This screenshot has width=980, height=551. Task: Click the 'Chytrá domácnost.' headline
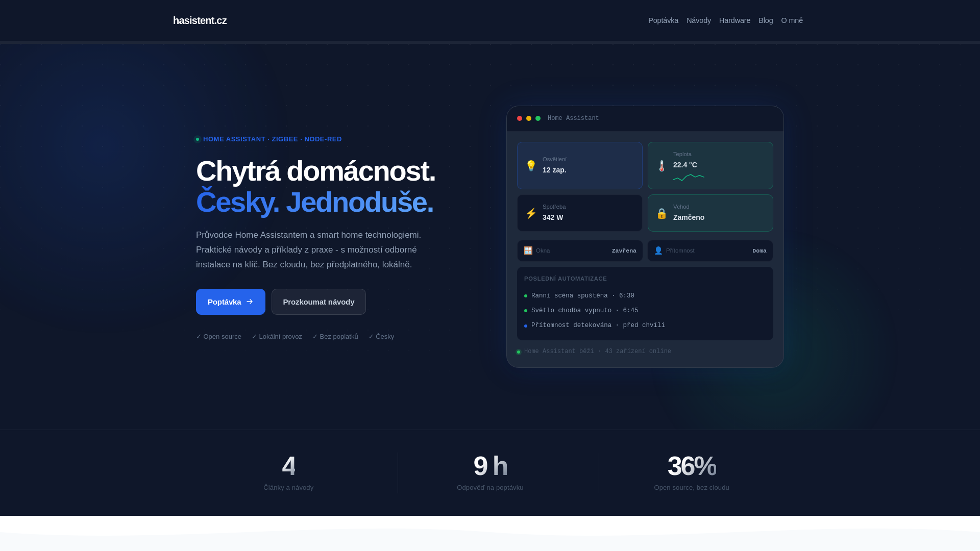click(315, 171)
